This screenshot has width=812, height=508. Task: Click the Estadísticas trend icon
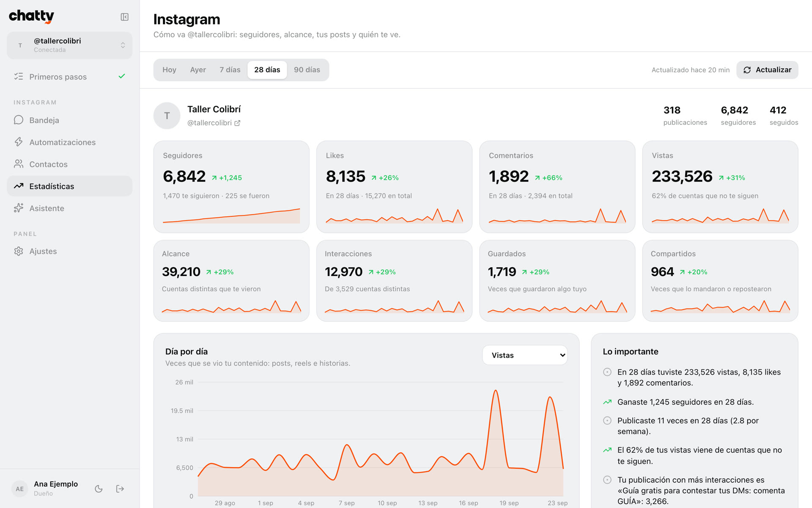pos(19,186)
